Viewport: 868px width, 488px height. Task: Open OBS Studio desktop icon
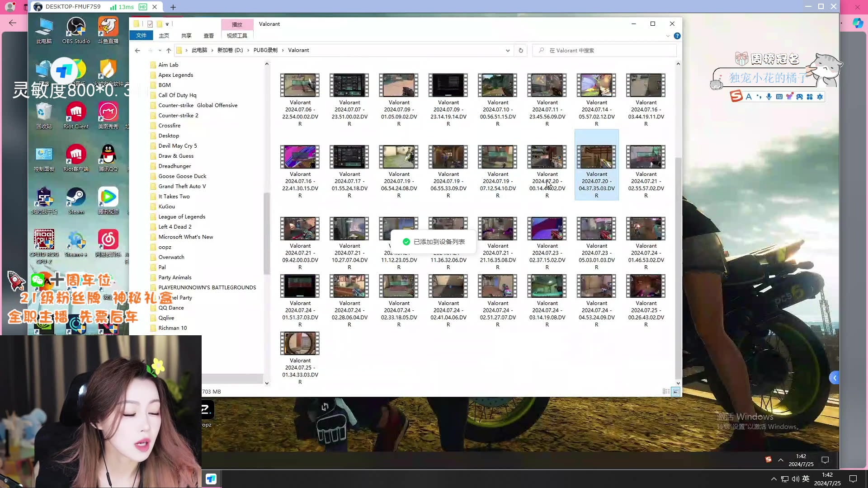76,30
